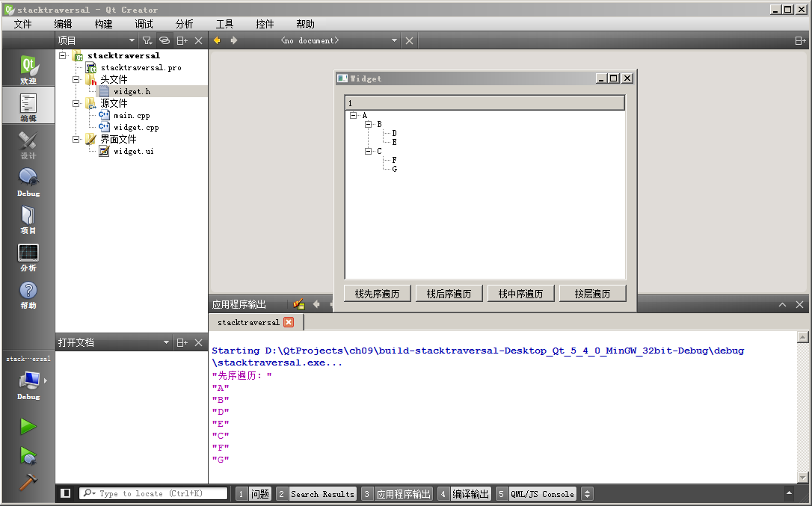Image resolution: width=812 pixels, height=506 pixels.
Task: Open the 设计 (Design) mode
Action: [28, 144]
